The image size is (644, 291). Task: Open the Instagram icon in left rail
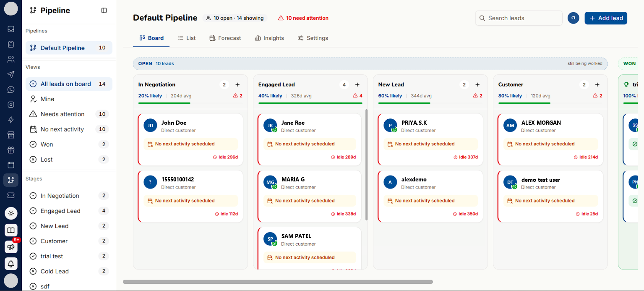coord(11,105)
